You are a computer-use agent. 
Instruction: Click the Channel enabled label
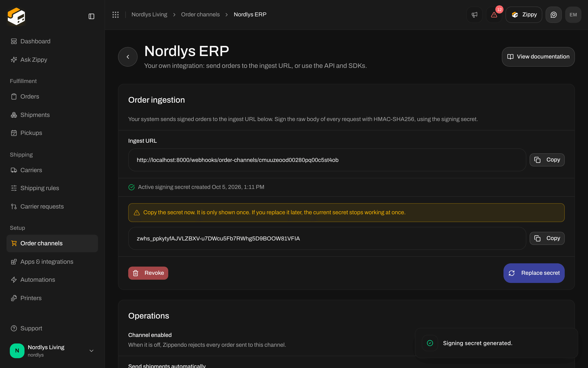coord(150,335)
